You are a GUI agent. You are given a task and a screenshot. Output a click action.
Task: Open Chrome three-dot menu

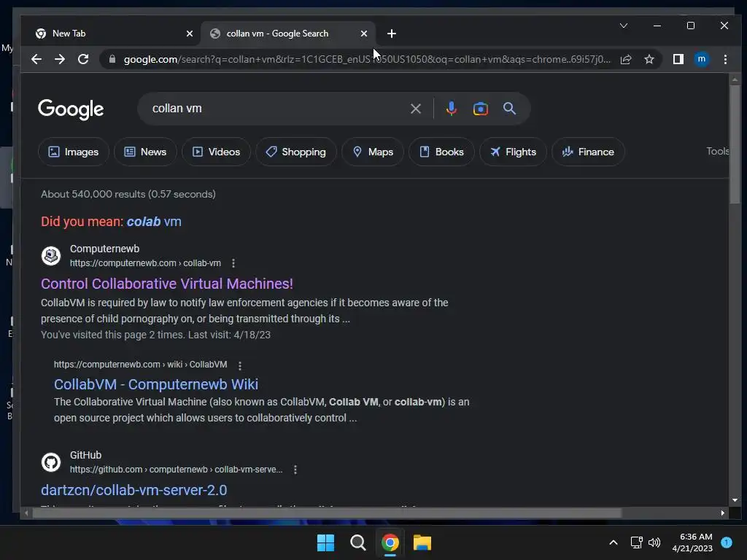[725, 59]
